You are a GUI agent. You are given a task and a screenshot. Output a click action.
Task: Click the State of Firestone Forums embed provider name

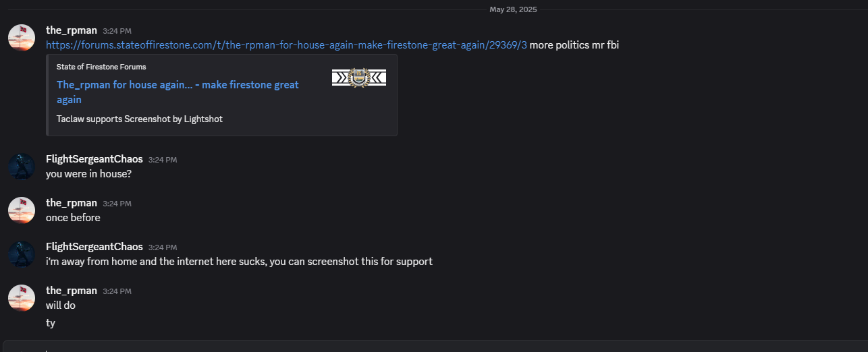[x=101, y=67]
